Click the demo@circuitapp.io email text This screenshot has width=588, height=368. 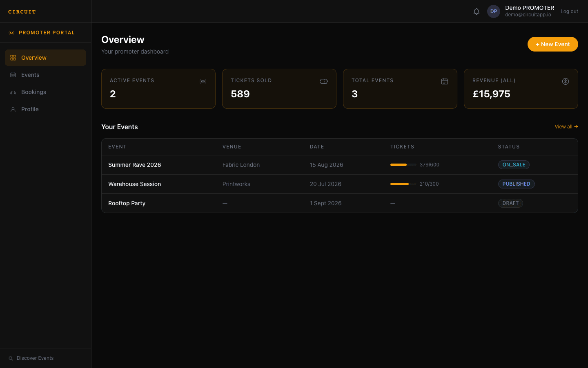click(528, 15)
